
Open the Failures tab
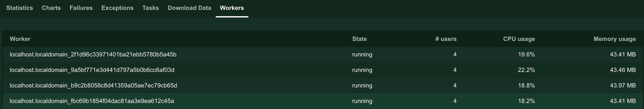click(81, 8)
